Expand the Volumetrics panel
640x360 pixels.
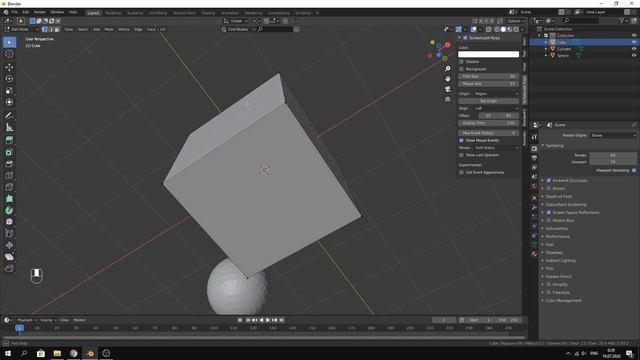(x=556, y=229)
